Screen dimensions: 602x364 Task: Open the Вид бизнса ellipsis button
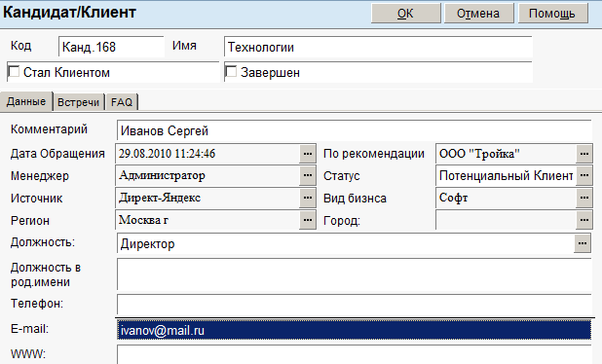pyautogui.click(x=583, y=198)
